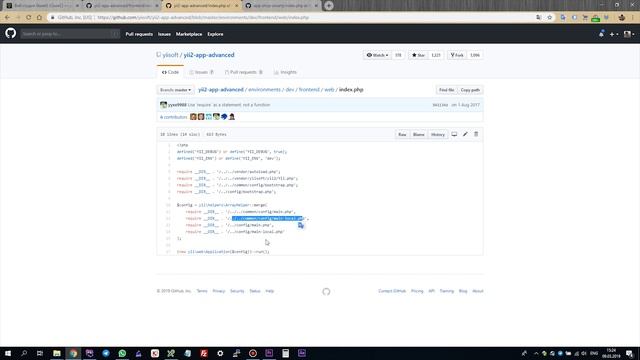Click the ENG language indicator in tray
This screenshot has height=360, width=640.
coord(594,353)
